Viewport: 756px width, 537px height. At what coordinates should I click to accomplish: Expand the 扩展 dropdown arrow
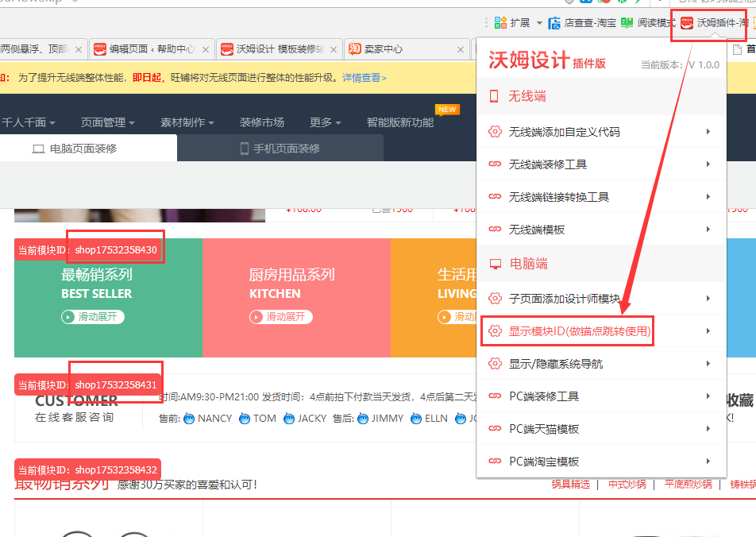pyautogui.click(x=539, y=23)
